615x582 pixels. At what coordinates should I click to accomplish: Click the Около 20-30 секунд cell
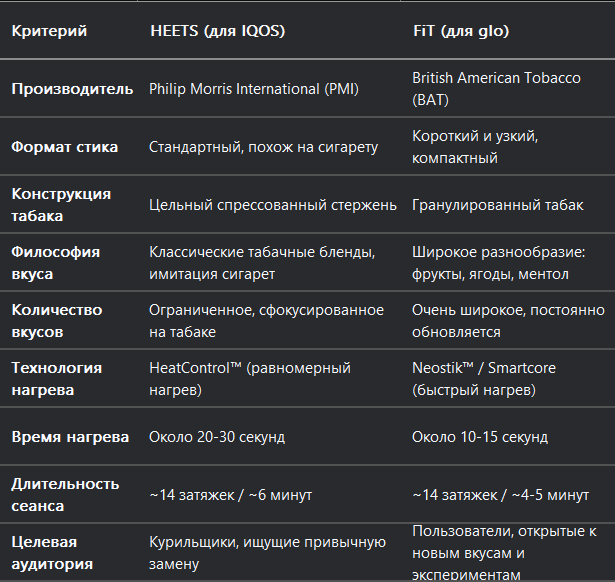217,436
